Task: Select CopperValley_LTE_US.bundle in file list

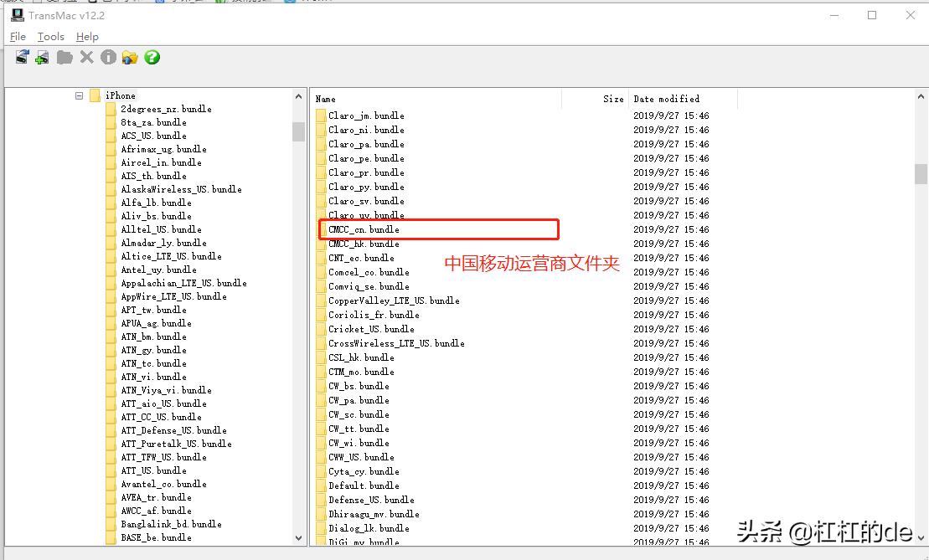Action: pos(394,301)
